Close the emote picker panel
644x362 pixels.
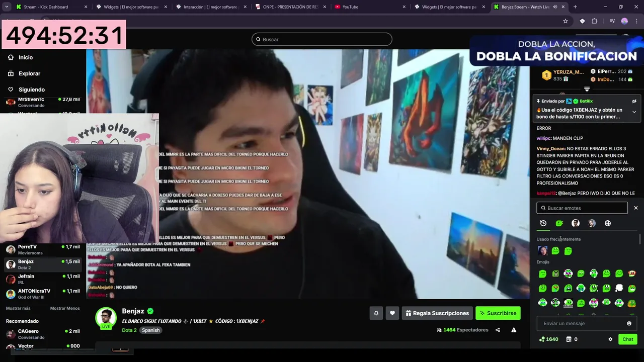tap(635, 208)
